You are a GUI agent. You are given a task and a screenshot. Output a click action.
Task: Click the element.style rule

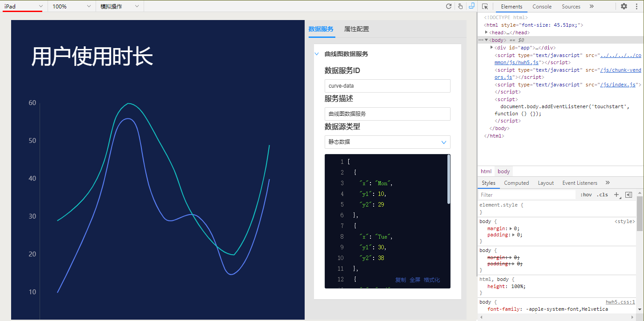(x=501, y=205)
